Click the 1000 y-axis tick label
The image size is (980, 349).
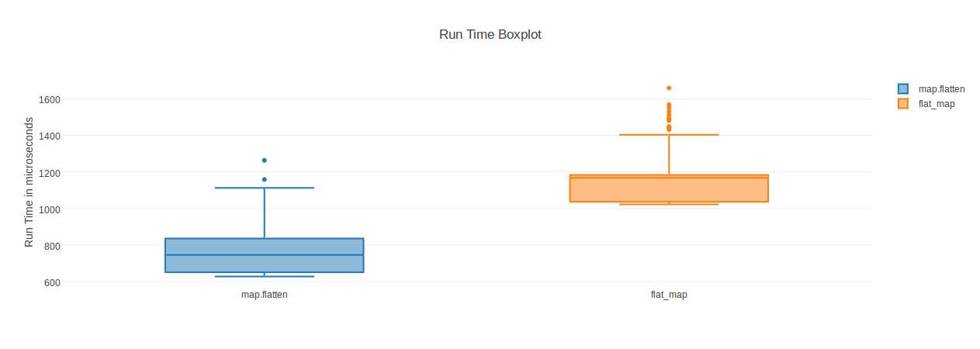(x=50, y=209)
